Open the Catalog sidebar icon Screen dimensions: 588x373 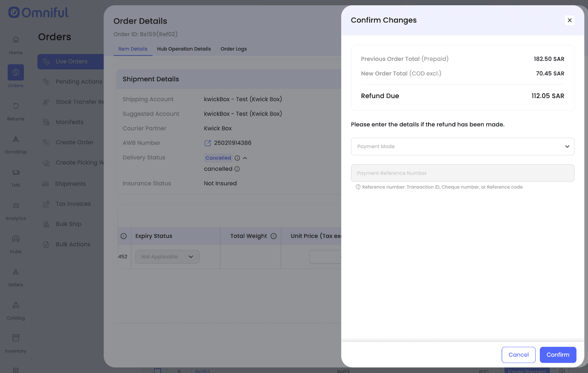[16, 305]
